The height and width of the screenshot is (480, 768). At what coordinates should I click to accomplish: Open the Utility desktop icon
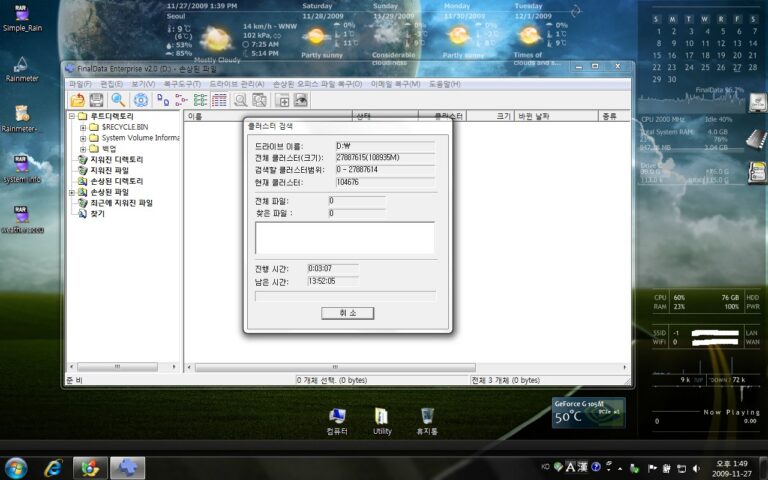[x=382, y=421]
